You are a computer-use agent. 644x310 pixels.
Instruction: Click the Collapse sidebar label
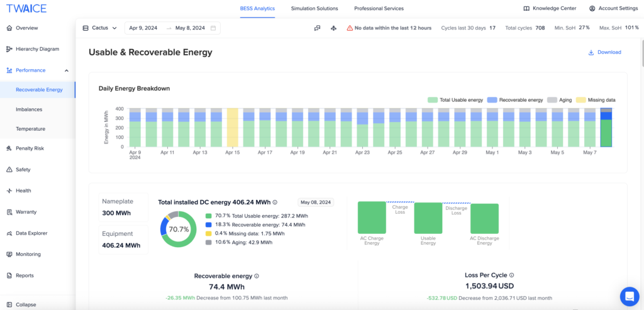tap(26, 305)
